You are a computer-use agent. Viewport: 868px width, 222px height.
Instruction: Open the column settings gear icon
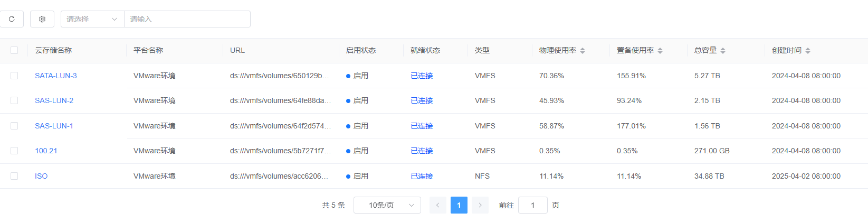[42, 19]
